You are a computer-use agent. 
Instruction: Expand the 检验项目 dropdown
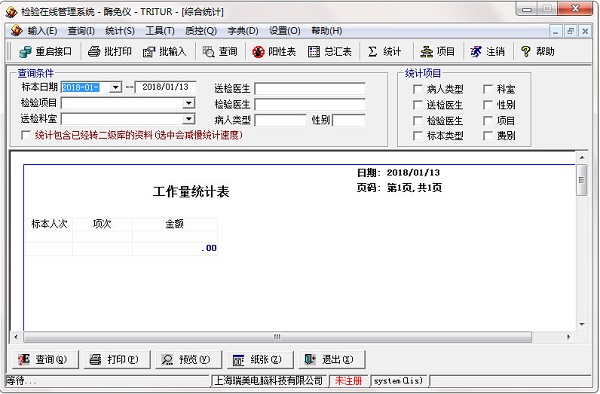tap(188, 103)
